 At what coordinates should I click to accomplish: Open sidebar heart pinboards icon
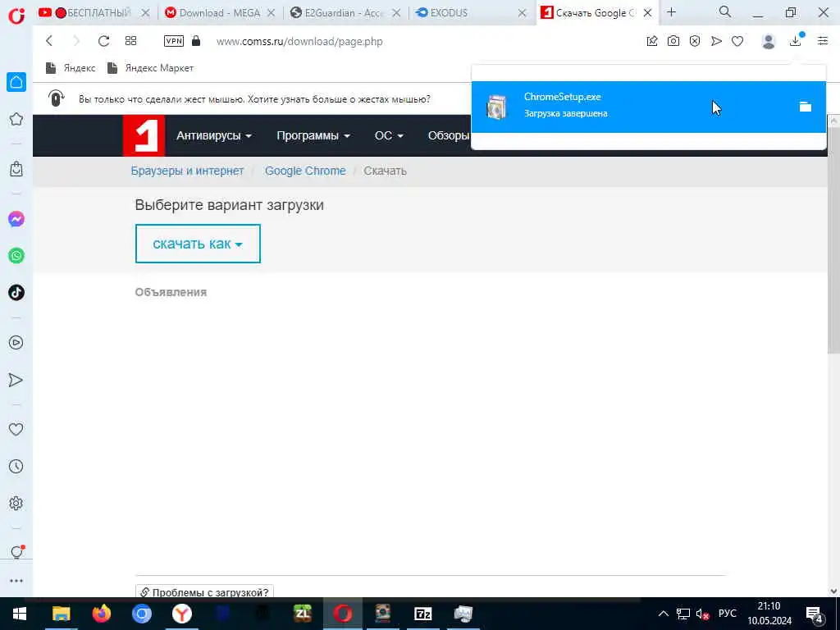pos(16,429)
